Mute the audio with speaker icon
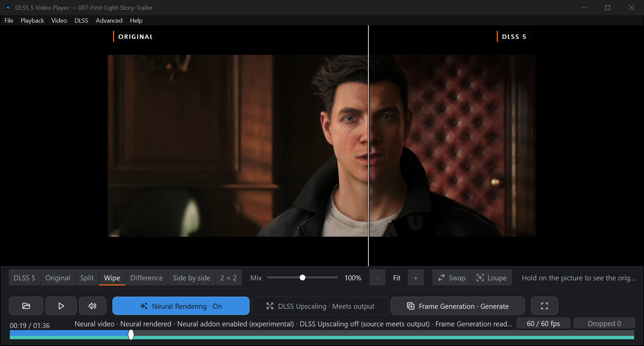 click(92, 306)
